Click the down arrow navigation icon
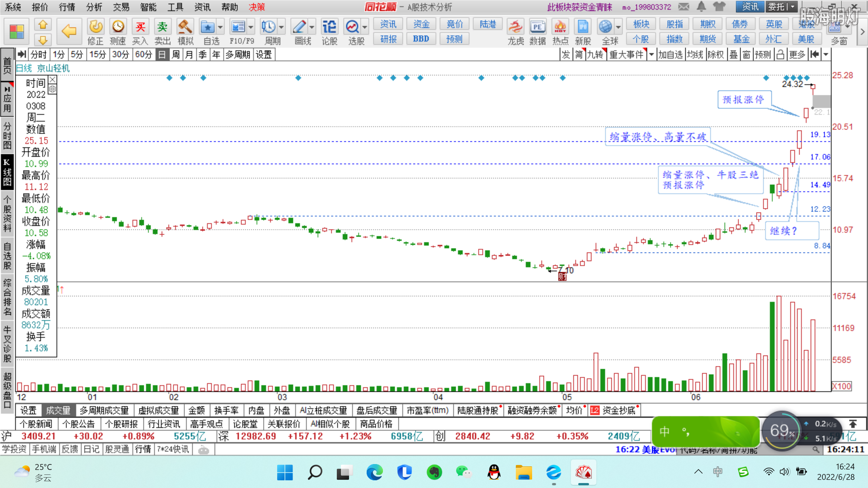The height and width of the screenshot is (488, 868). (x=43, y=40)
